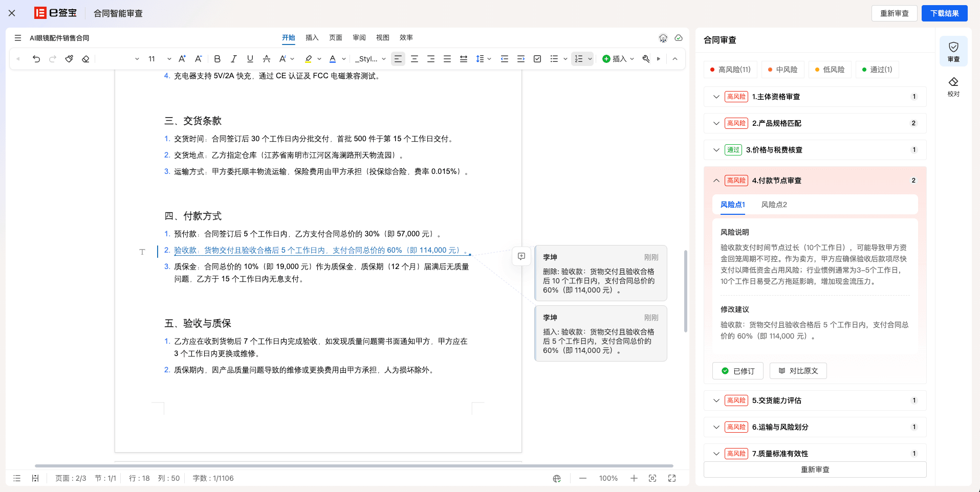
Task: Clear formatting with the eraser icon
Action: coord(85,59)
